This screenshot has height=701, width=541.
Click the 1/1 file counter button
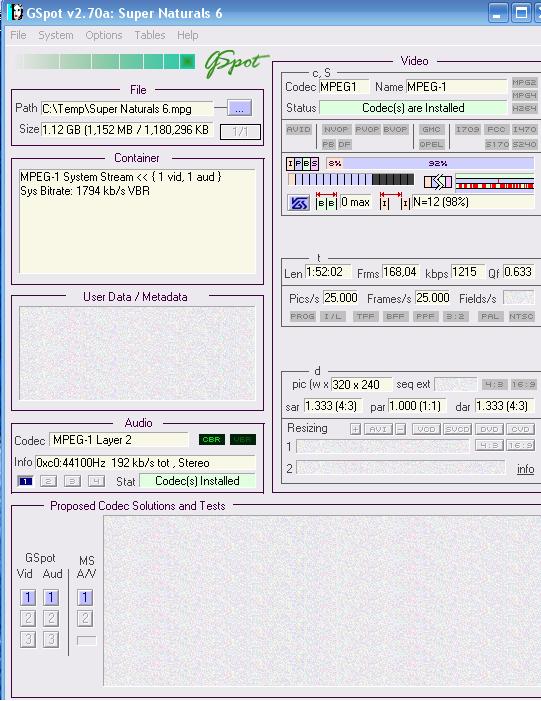coord(240,131)
